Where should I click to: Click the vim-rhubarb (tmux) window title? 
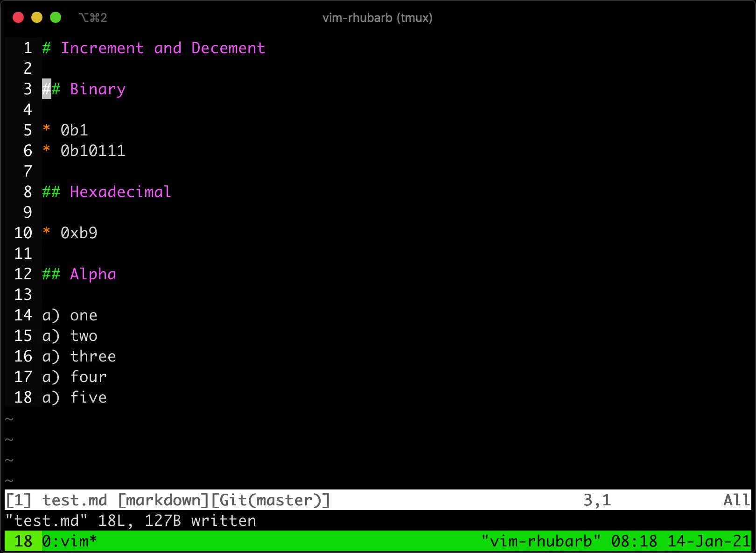378,18
